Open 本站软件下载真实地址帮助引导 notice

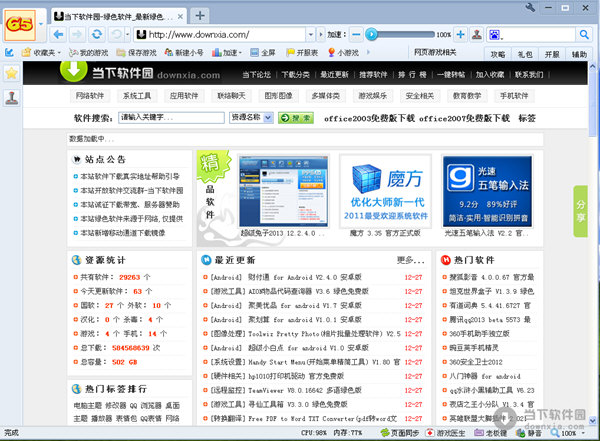130,176
